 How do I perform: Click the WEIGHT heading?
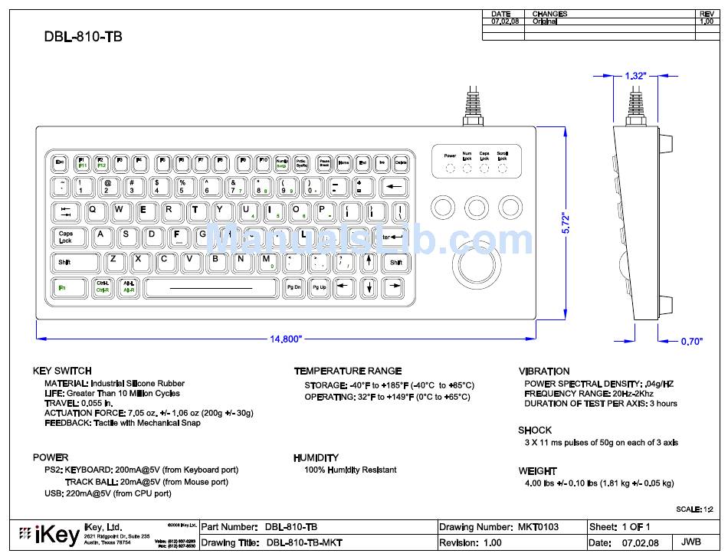[x=538, y=471]
